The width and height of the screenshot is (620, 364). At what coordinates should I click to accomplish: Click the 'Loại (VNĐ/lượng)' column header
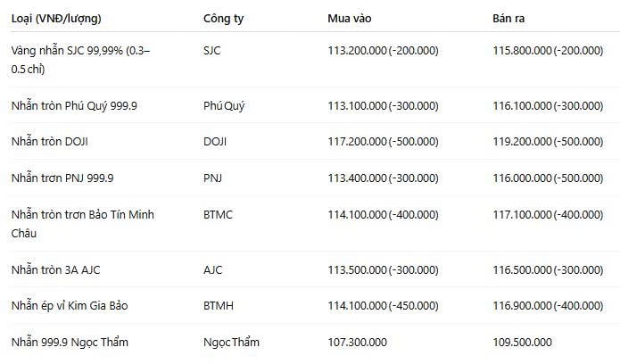coord(56,19)
